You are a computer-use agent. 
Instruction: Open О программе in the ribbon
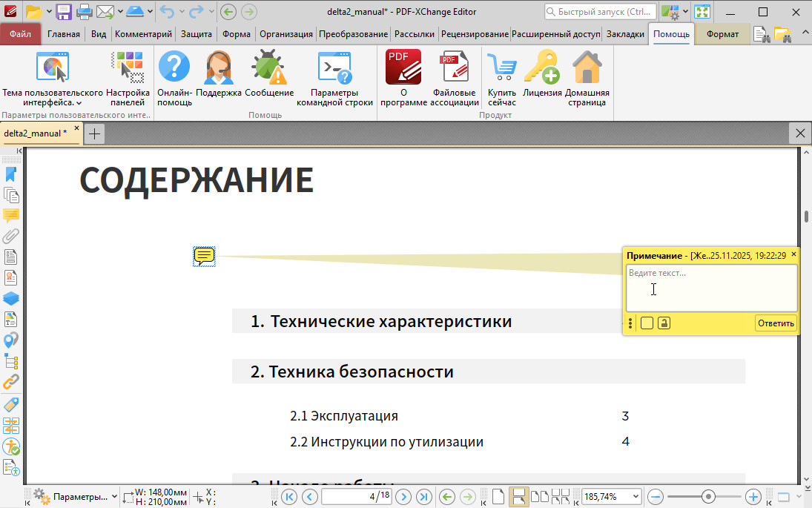(x=403, y=69)
